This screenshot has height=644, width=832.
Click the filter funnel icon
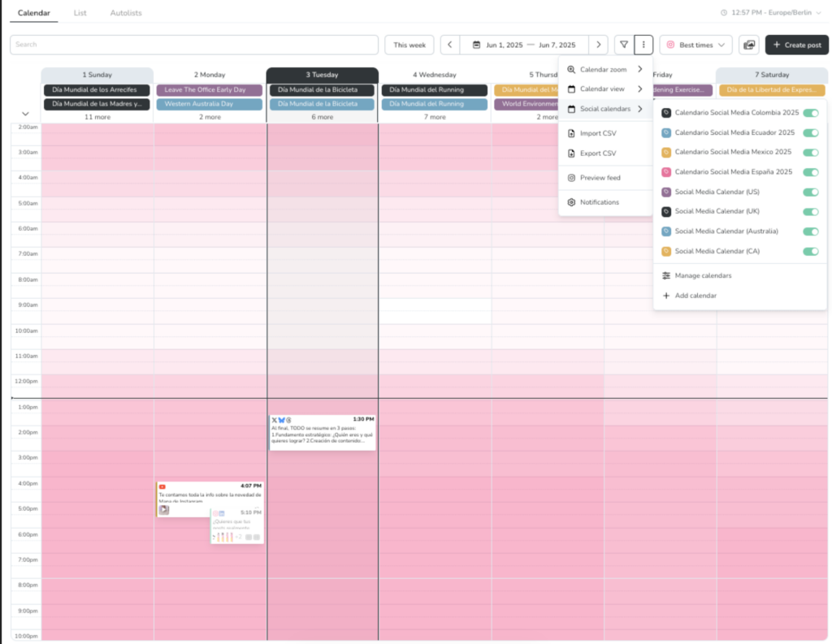point(623,45)
